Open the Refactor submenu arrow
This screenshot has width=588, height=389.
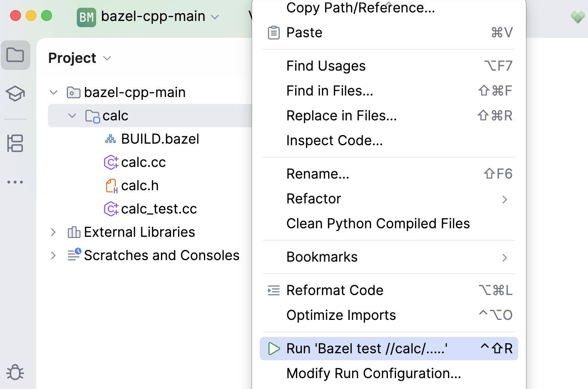[505, 200]
